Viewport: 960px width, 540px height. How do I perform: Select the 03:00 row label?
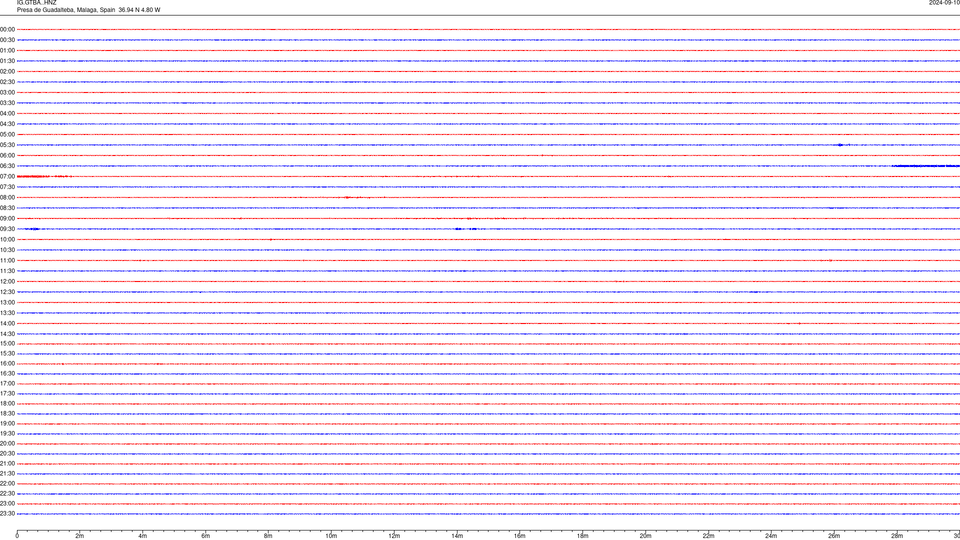pos(7,92)
